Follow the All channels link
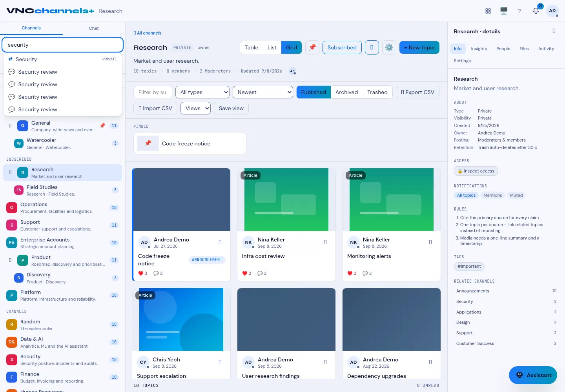The image size is (565, 392). (148, 33)
